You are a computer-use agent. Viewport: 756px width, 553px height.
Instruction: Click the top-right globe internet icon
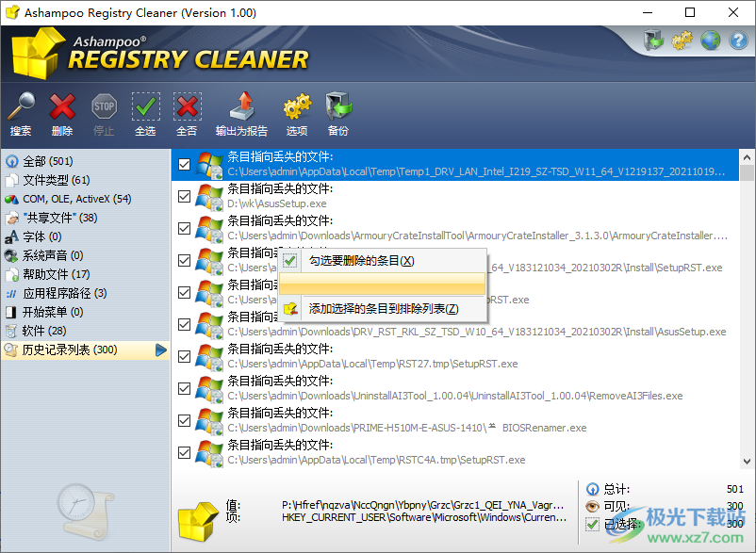click(x=710, y=41)
